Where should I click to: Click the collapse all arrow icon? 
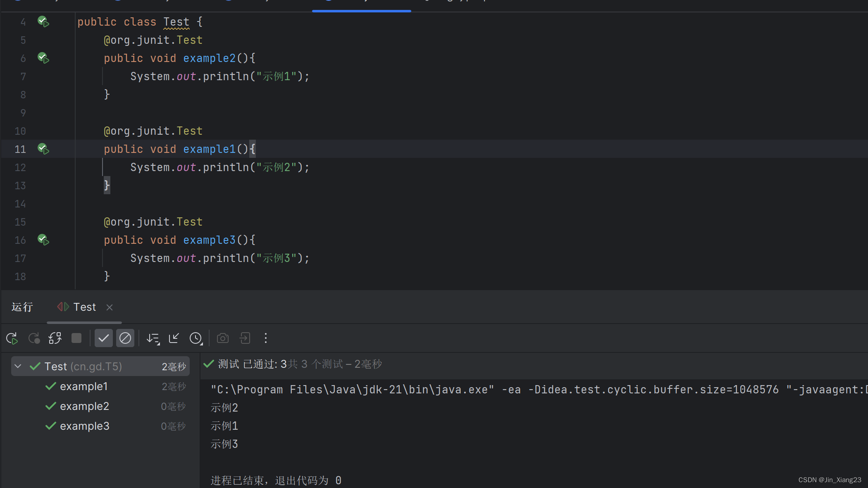pyautogui.click(x=174, y=338)
